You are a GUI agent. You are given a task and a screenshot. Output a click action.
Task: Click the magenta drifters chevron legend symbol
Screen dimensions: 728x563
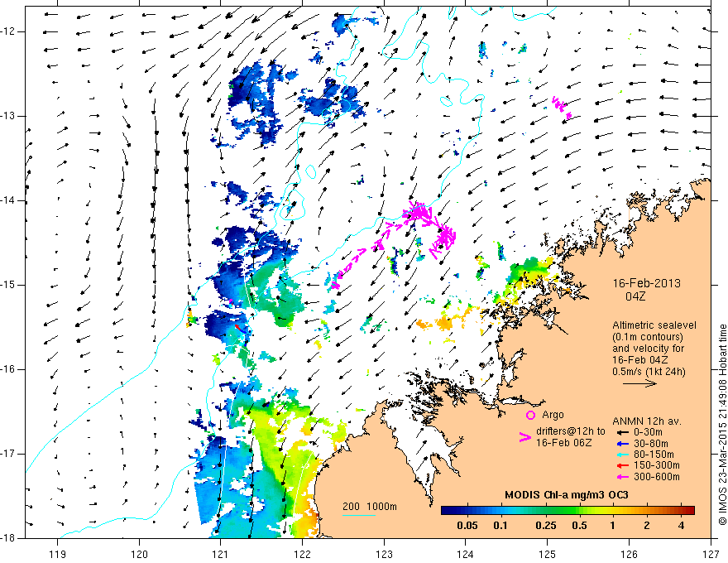pos(524,437)
